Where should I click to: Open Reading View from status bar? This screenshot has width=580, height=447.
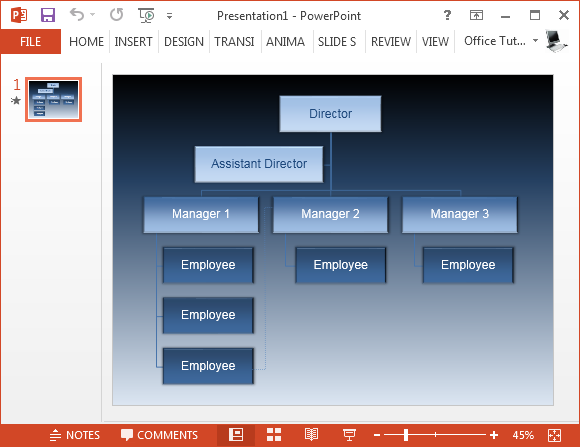pos(311,435)
